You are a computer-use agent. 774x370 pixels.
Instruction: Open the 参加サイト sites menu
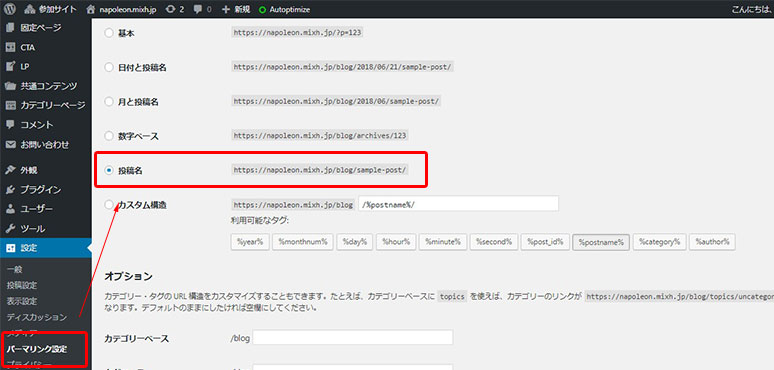(50, 9)
